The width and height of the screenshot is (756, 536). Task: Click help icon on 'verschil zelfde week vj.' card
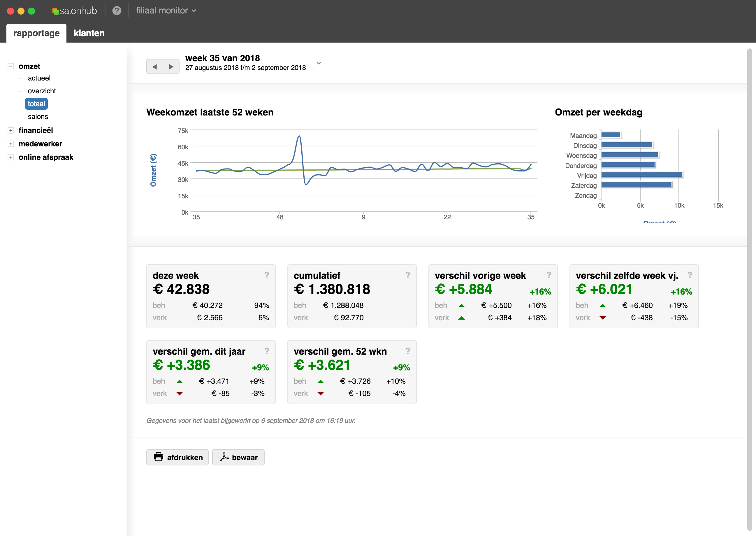[x=690, y=275]
